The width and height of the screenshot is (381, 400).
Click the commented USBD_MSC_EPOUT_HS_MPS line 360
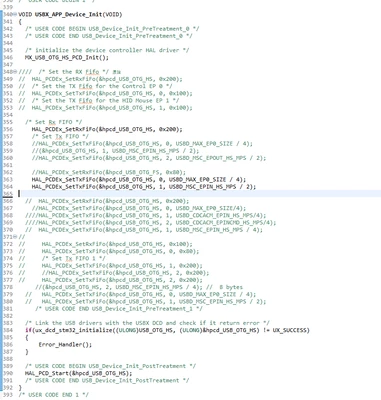(149, 158)
